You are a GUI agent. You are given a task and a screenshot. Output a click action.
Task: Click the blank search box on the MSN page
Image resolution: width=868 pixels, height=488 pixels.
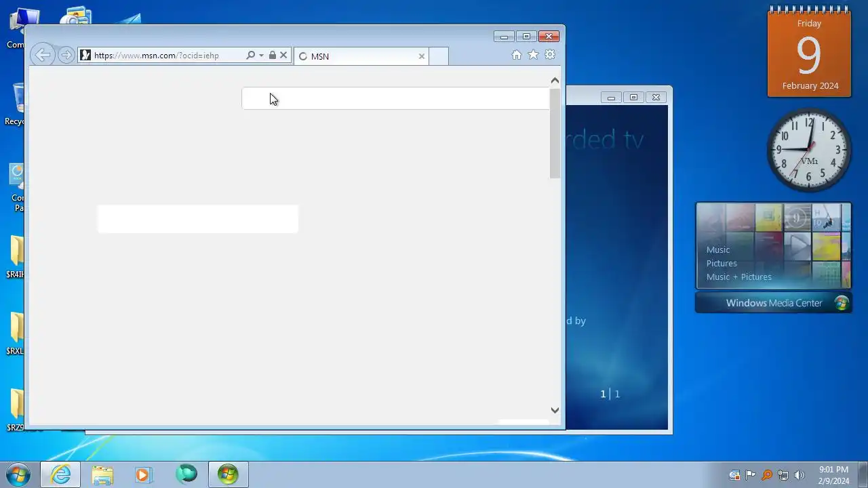tap(395, 98)
